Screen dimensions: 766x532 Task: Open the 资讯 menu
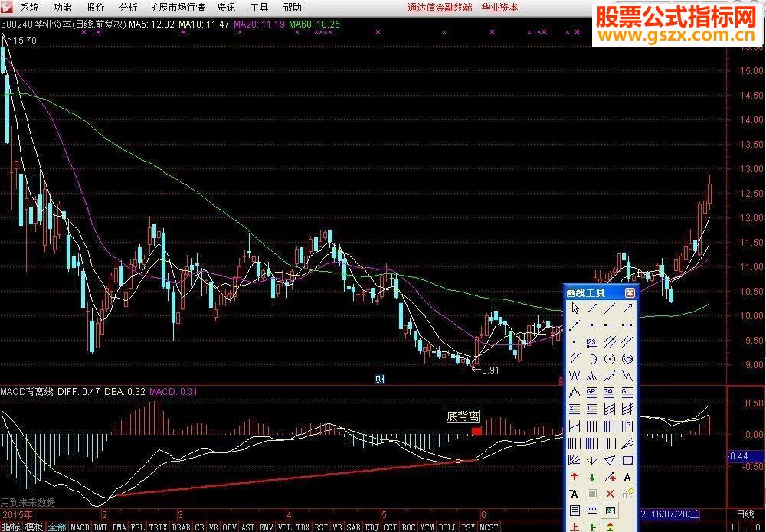pos(226,8)
